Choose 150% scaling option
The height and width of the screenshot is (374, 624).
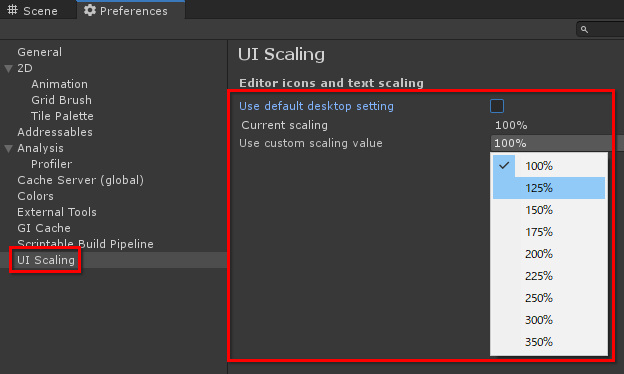pos(549,210)
